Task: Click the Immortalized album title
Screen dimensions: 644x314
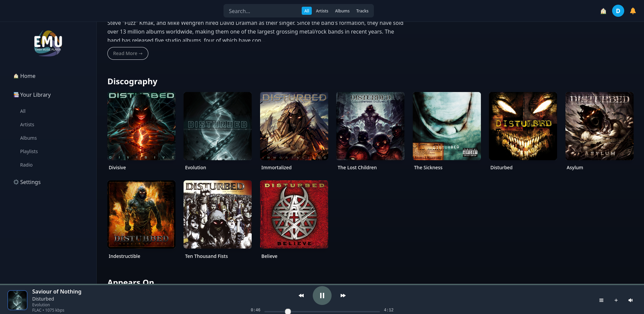Action: [x=277, y=168]
